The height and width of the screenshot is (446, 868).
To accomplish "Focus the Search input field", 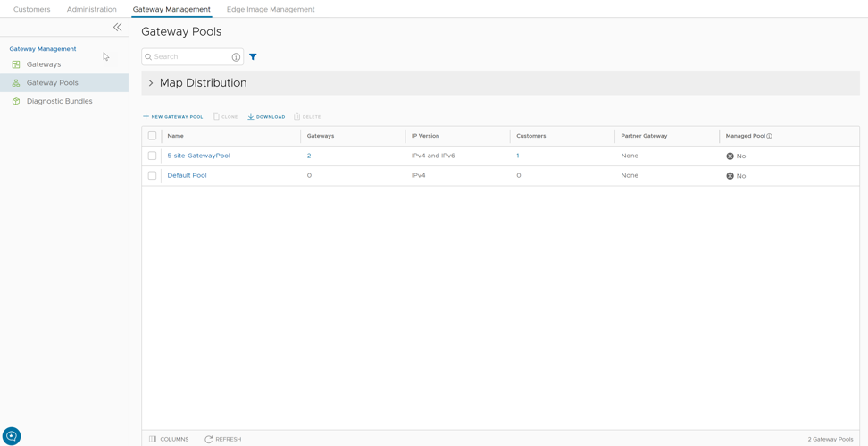I will coord(190,57).
